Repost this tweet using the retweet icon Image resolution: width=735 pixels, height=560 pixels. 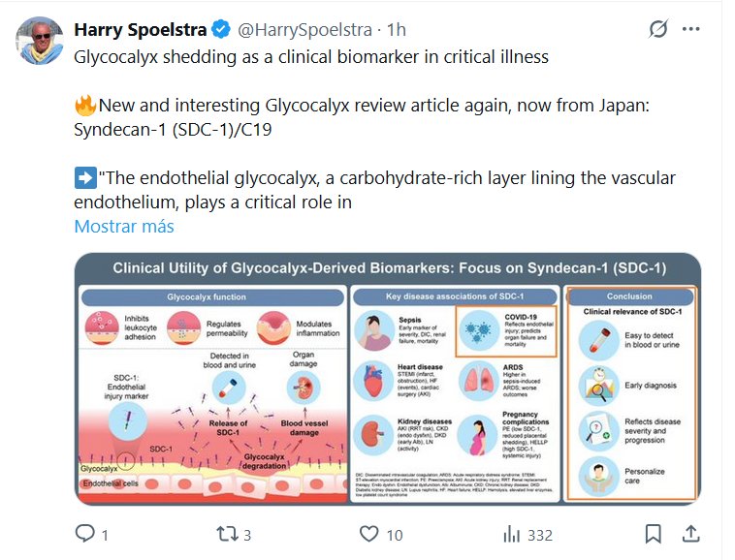226,534
